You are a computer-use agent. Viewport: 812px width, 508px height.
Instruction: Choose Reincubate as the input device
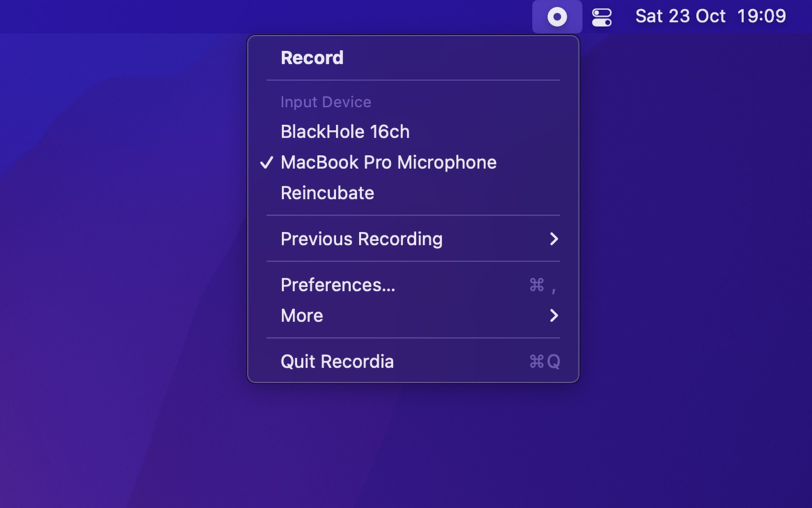[327, 193]
